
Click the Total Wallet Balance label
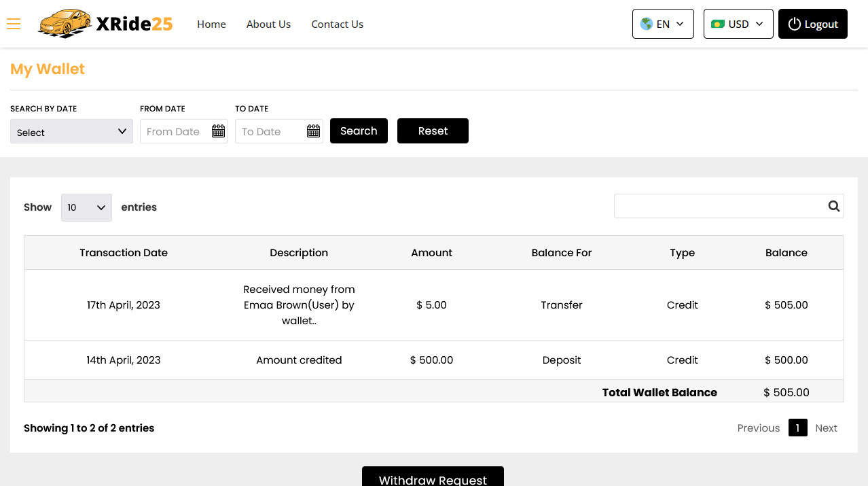[x=659, y=392]
